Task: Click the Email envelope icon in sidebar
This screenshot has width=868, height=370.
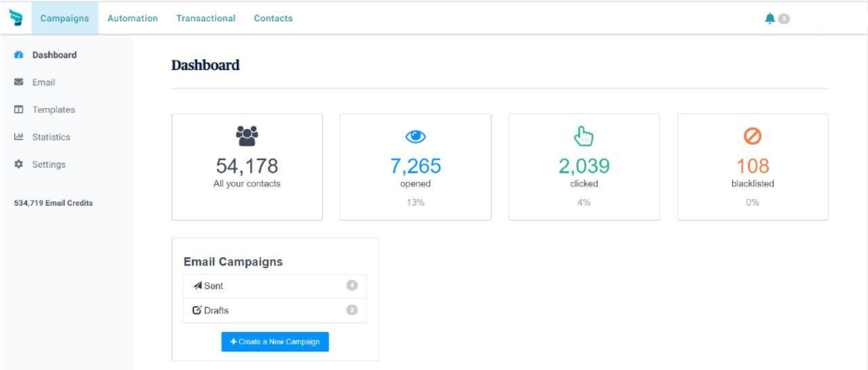Action: click(x=19, y=82)
